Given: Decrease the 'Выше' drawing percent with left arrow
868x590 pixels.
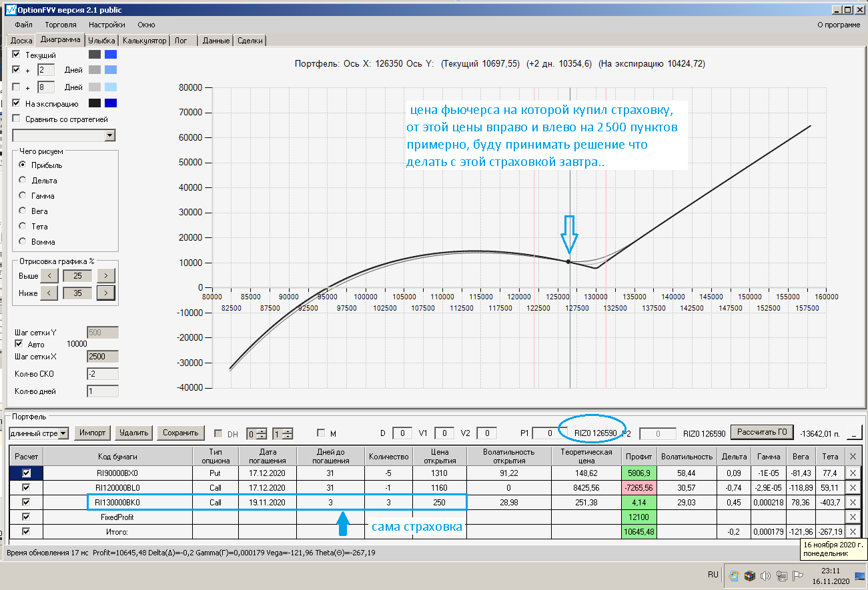Looking at the screenshot, I should 49,275.
